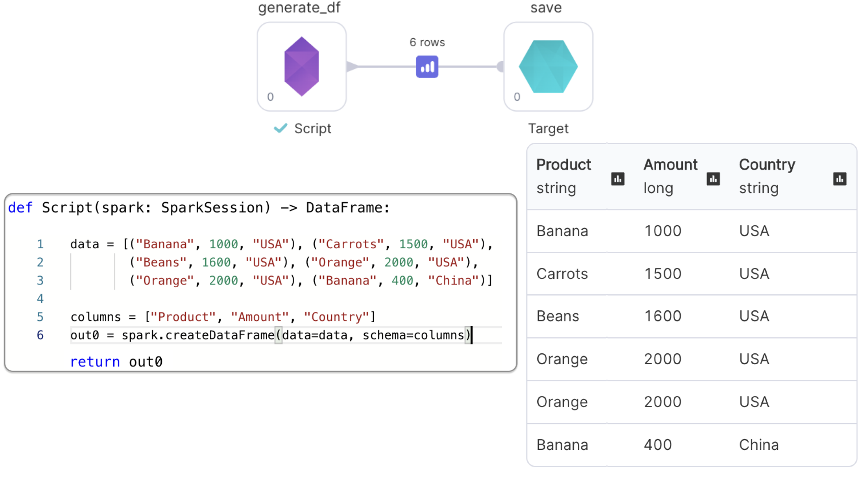Click line number 1 in code editor

tap(40, 244)
